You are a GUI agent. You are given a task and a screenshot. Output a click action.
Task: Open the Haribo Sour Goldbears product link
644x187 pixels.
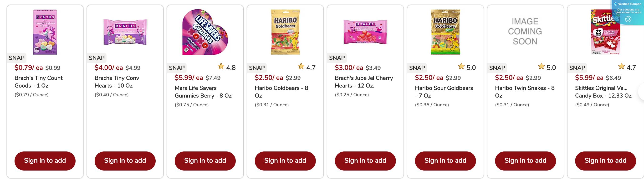[444, 92]
